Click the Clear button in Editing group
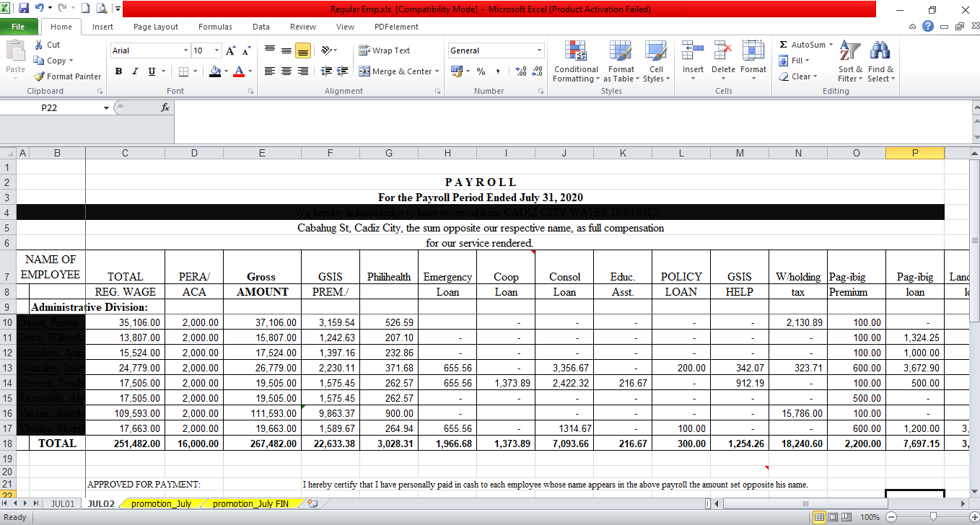Screen dimensions: 980x525 coord(798,76)
